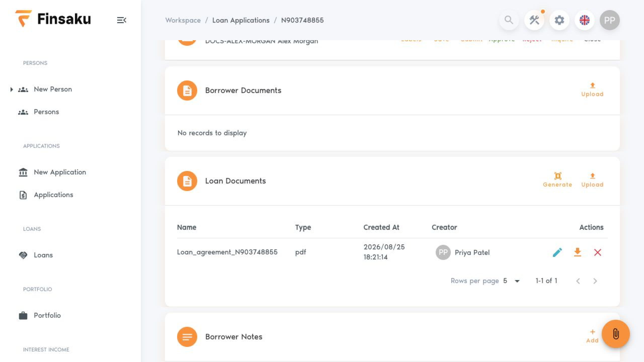644x362 pixels.
Task: Sort by the Type column header
Action: coord(303,228)
